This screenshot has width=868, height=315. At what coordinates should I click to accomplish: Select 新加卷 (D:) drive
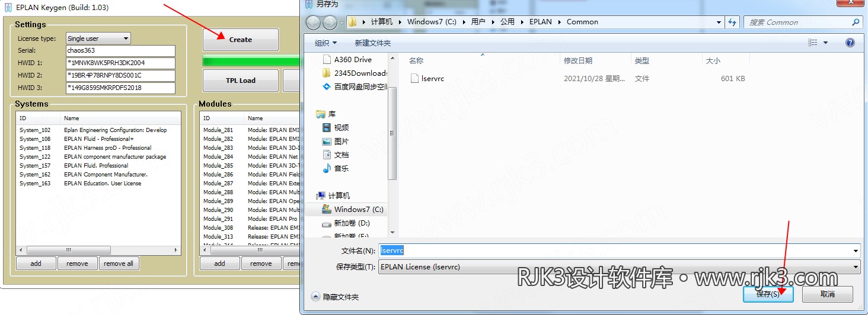click(x=346, y=223)
